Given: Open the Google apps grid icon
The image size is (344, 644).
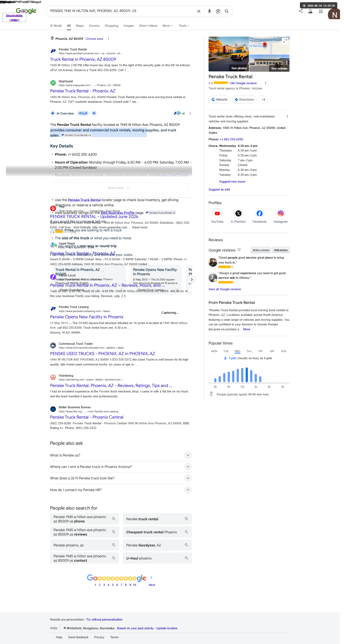Looking at the screenshot, I should click(x=321, y=11).
